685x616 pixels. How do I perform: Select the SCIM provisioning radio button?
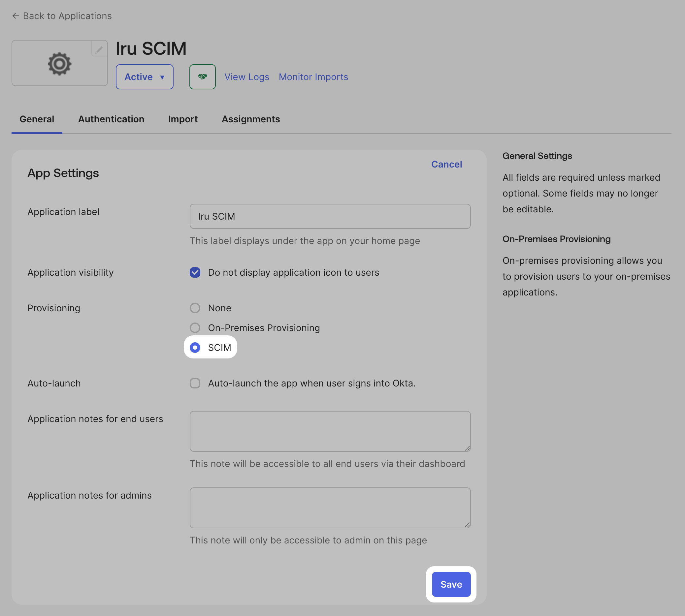click(x=195, y=348)
